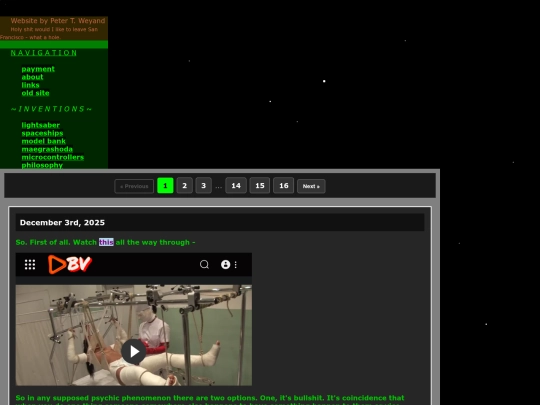Open the philosophy link

point(42,165)
